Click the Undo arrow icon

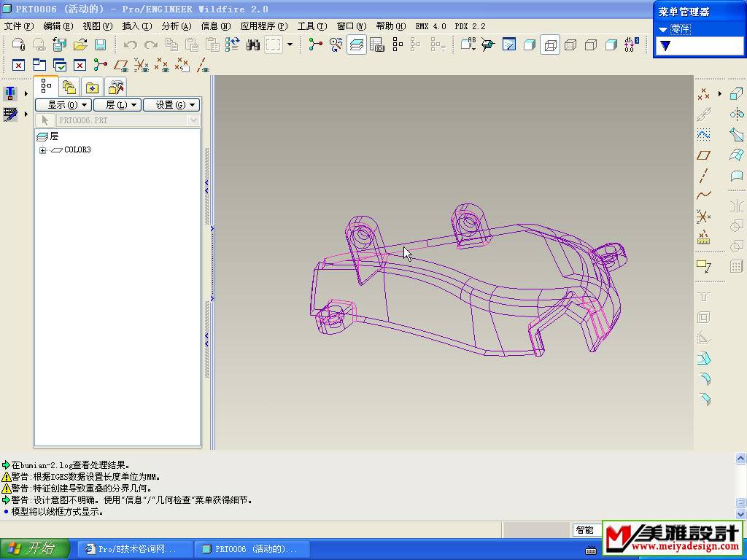[x=131, y=45]
